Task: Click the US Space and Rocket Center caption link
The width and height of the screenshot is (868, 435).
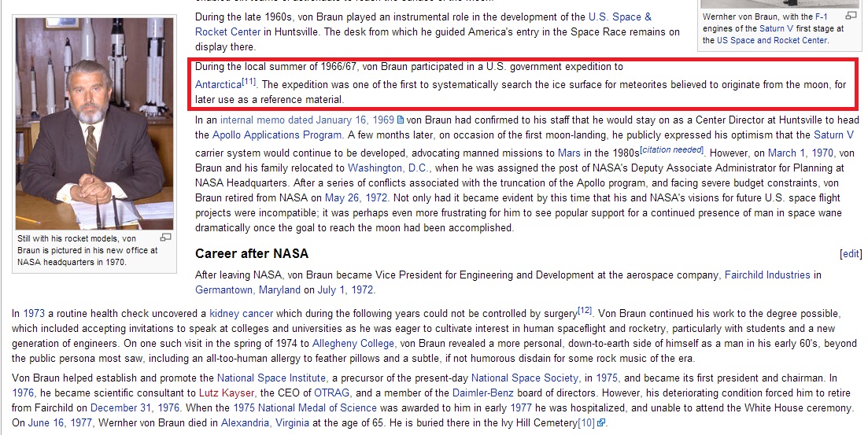Action: click(x=771, y=40)
